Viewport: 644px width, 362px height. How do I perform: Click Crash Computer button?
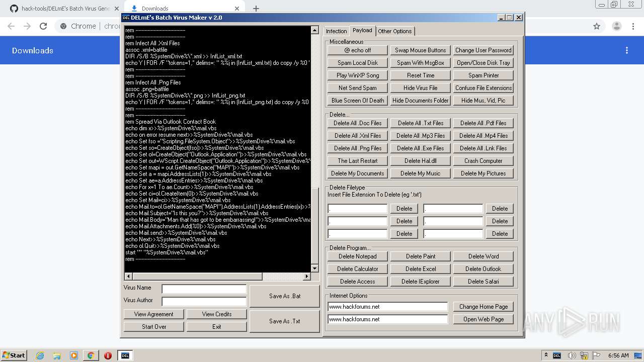pyautogui.click(x=484, y=161)
